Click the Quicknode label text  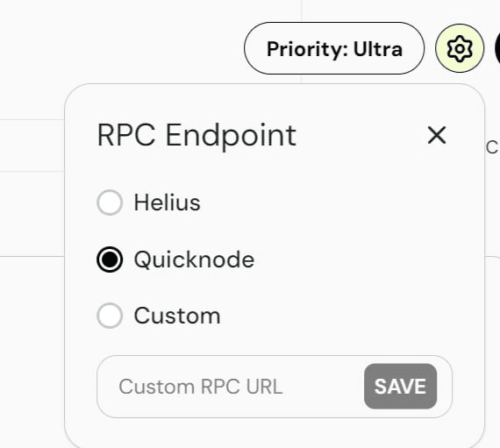coord(194,260)
